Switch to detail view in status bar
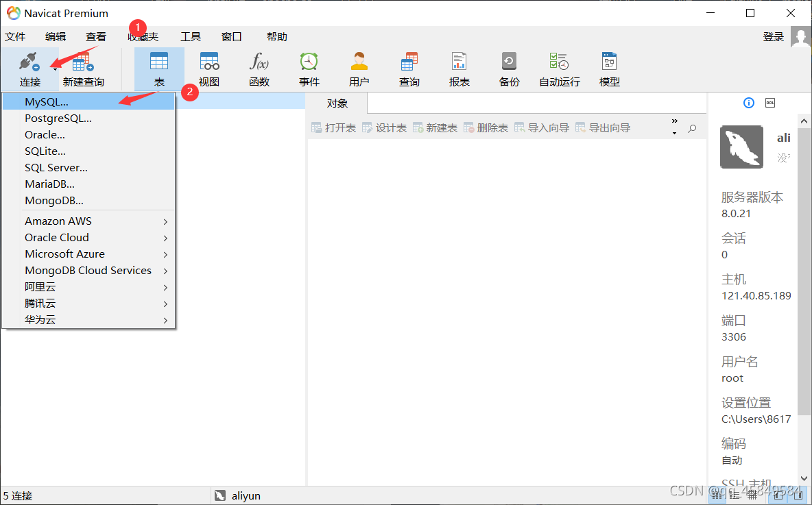Image resolution: width=812 pixels, height=505 pixels. point(752,495)
